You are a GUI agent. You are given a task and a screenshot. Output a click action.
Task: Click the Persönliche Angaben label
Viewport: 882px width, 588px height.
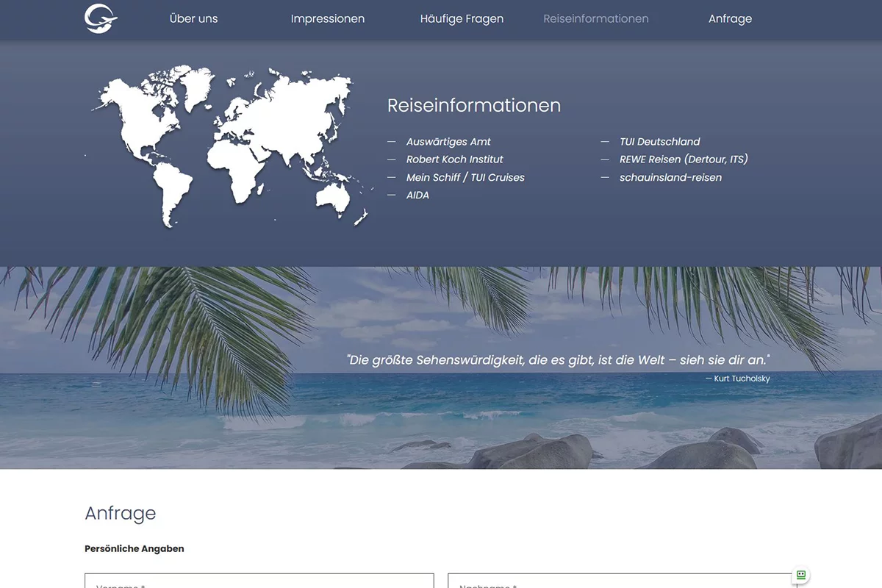[135, 549]
